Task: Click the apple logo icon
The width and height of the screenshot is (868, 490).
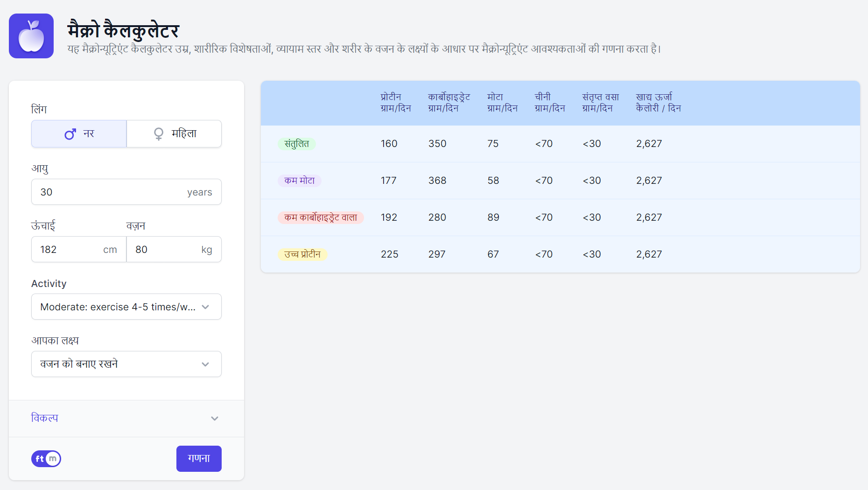Action: 31,36
